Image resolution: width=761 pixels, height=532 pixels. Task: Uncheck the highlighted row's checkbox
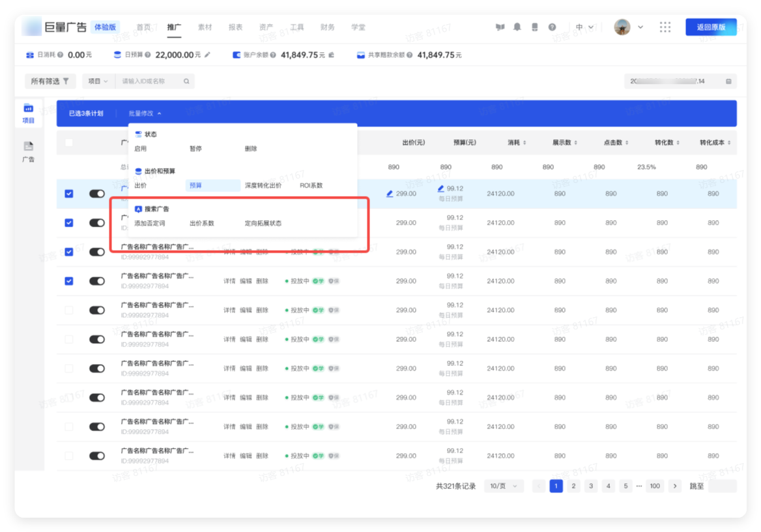point(69,193)
